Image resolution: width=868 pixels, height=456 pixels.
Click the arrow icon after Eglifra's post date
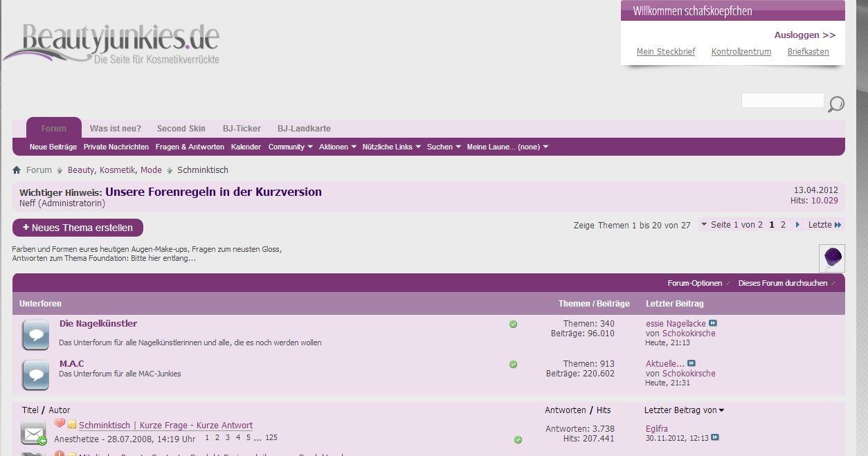714,437
